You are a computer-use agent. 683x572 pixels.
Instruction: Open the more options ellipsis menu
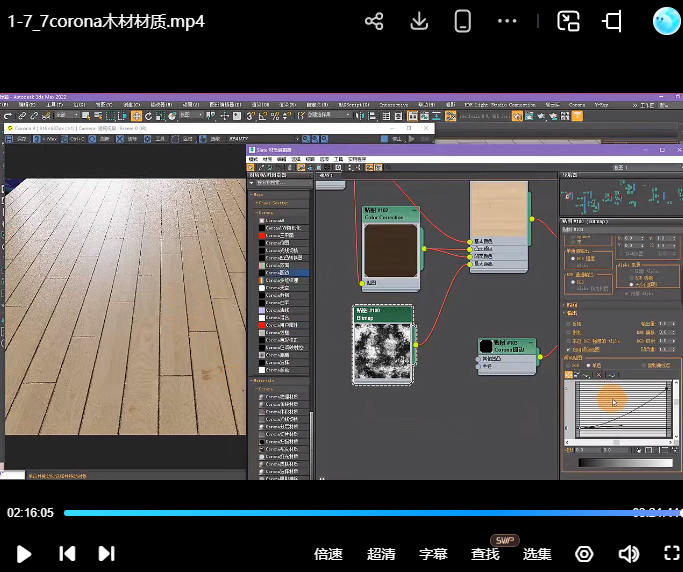tap(507, 21)
